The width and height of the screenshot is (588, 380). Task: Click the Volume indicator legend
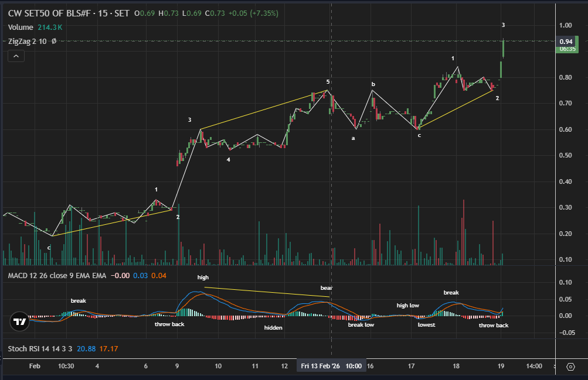click(x=21, y=28)
